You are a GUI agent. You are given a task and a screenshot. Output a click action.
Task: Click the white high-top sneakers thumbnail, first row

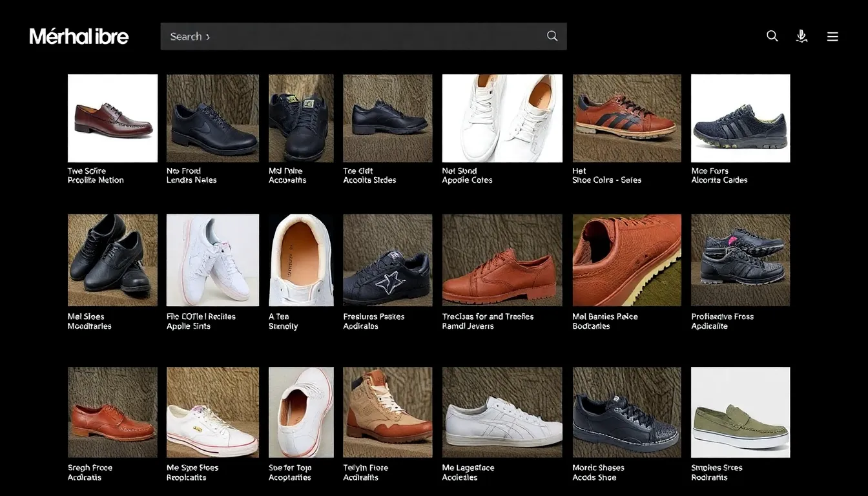pyautogui.click(x=501, y=118)
